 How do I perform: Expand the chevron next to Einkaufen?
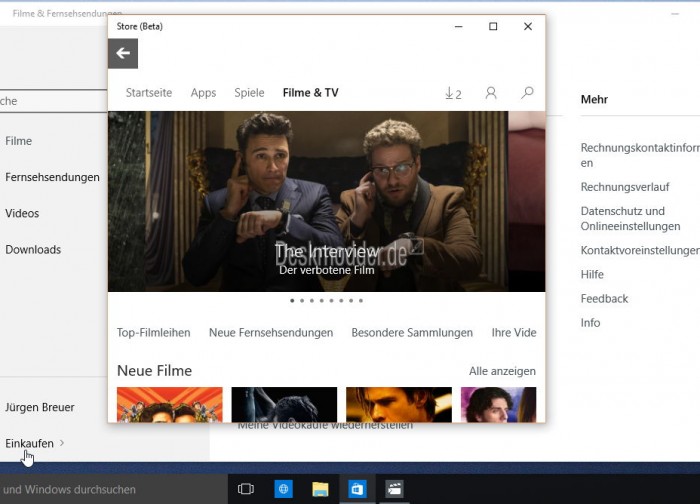click(62, 443)
